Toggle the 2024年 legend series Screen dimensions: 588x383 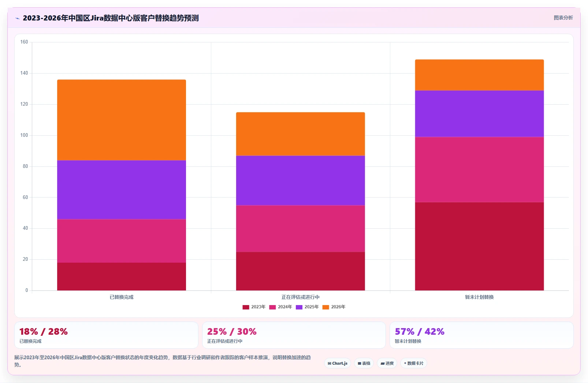pos(280,307)
